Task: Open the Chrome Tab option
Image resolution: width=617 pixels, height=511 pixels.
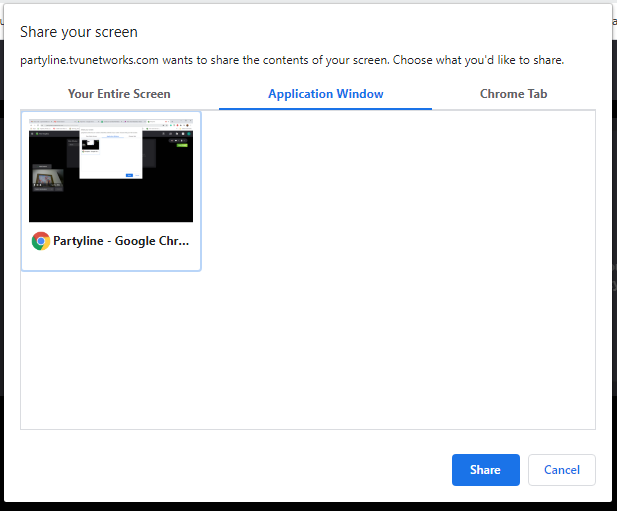Action: point(514,94)
